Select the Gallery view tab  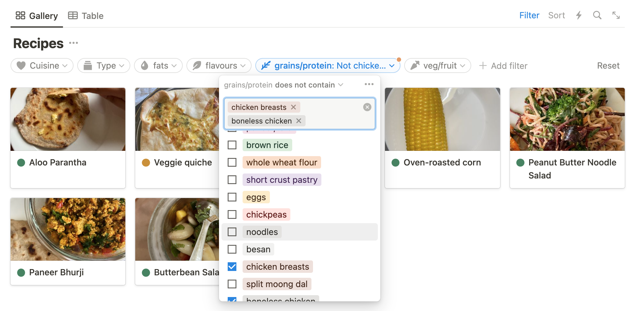click(37, 16)
